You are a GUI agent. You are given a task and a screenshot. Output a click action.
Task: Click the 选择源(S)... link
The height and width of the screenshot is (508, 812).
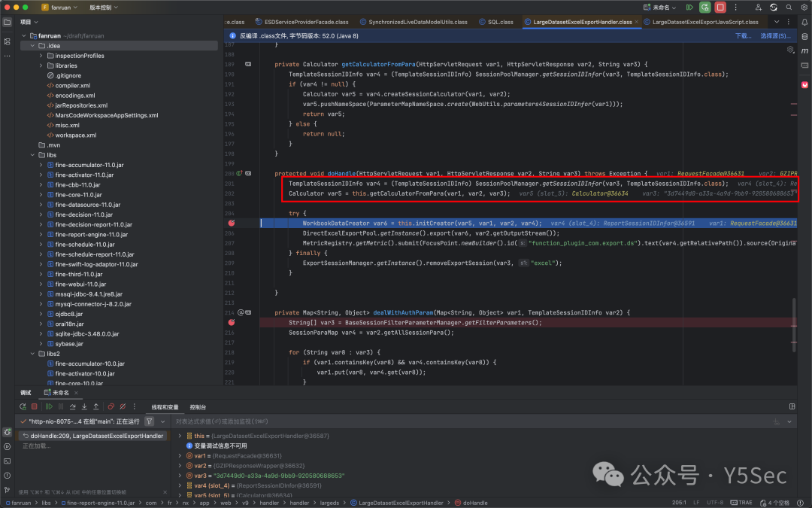(775, 36)
